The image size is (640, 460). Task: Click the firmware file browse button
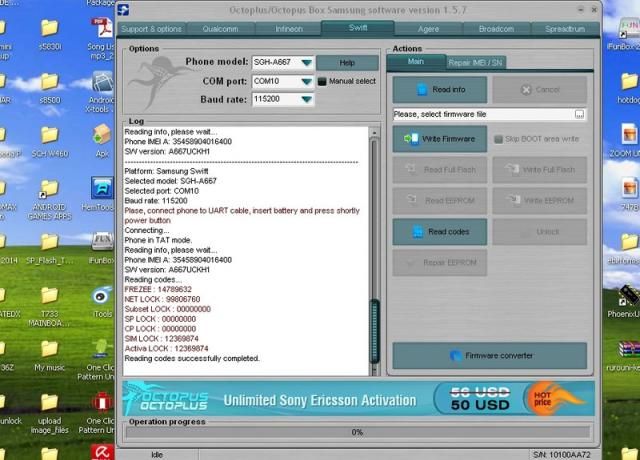[x=579, y=115]
